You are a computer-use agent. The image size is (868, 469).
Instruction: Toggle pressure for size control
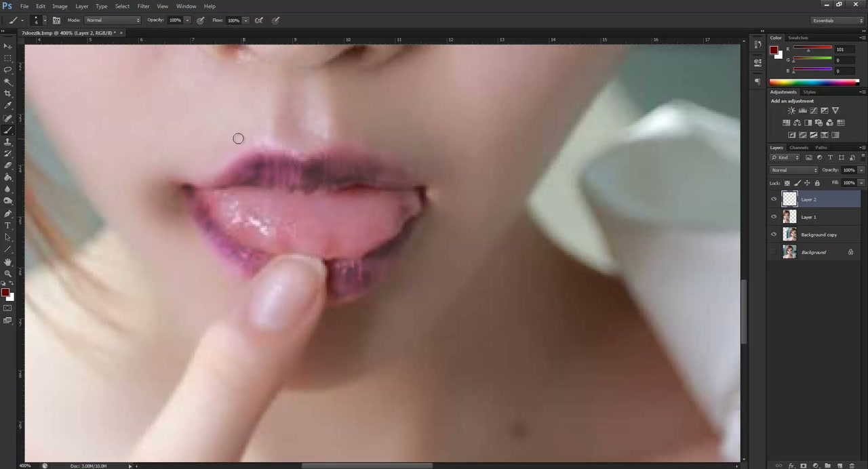(x=276, y=20)
